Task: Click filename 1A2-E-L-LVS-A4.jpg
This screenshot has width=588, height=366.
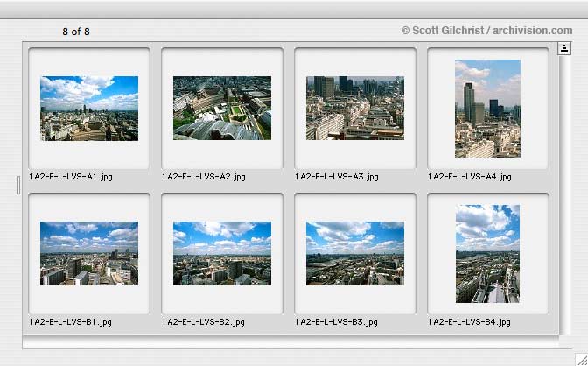Action: pyautogui.click(x=470, y=176)
